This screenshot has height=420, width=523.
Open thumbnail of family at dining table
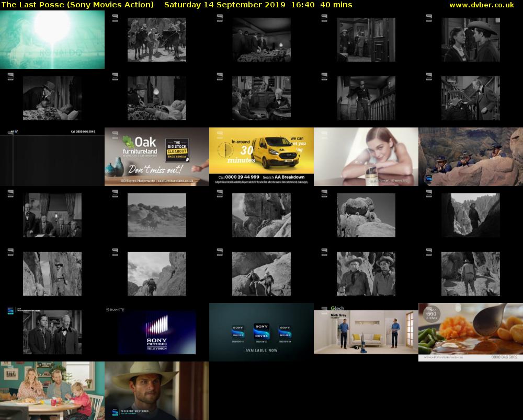[52, 391]
